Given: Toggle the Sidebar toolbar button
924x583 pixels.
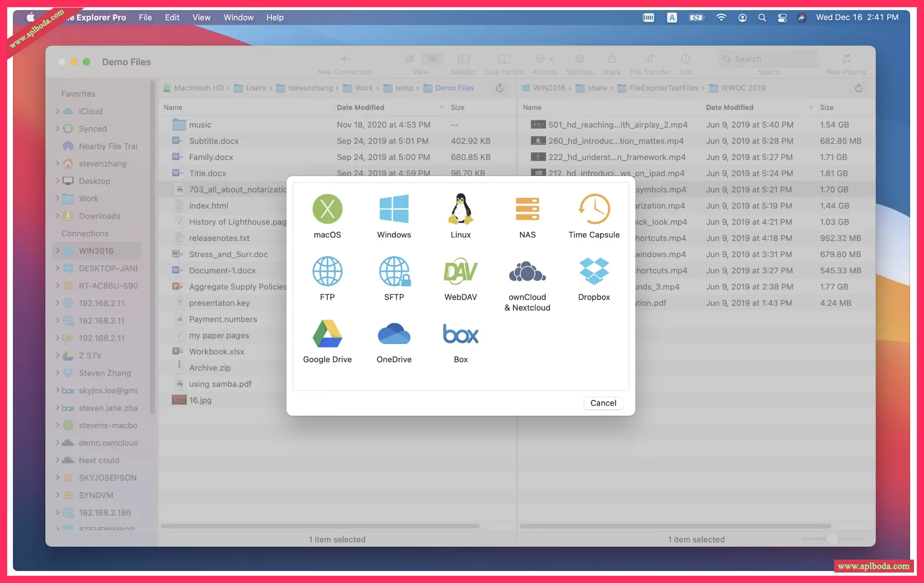Looking at the screenshot, I should (463, 59).
